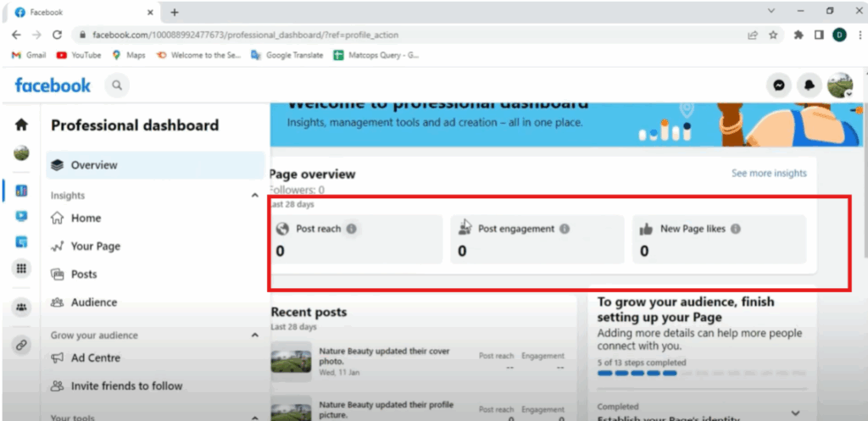The height and width of the screenshot is (421, 868).
Task: Go back with browser back arrow
Action: click(x=16, y=35)
